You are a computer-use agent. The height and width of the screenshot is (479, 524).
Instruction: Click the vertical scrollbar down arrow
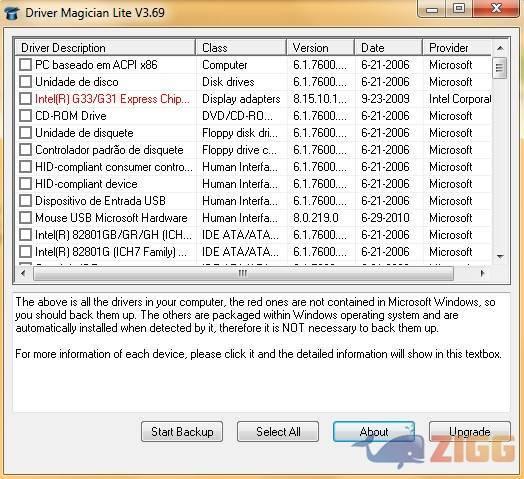pos(500,257)
